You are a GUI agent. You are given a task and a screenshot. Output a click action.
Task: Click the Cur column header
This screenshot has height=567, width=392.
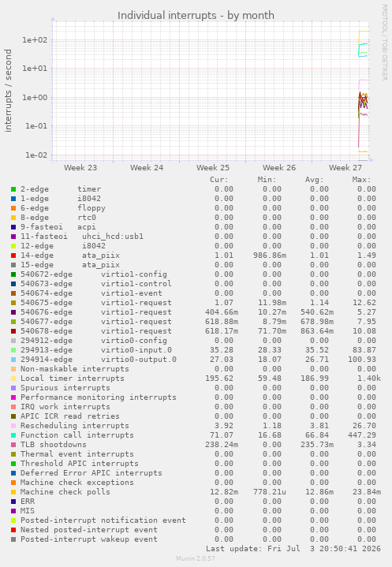(x=219, y=180)
